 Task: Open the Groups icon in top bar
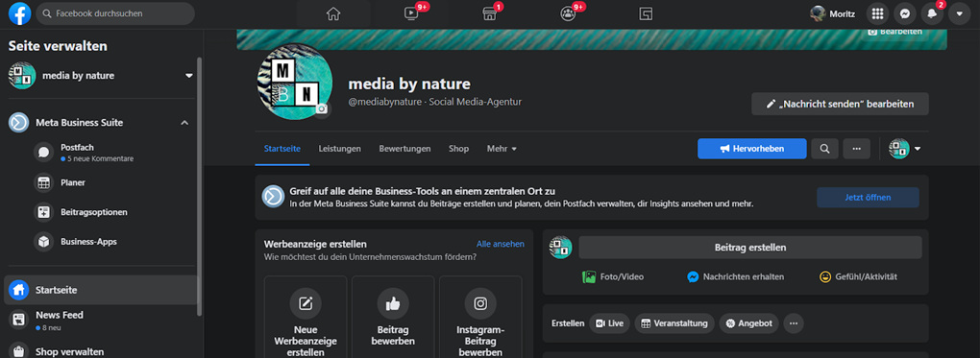coord(568,13)
